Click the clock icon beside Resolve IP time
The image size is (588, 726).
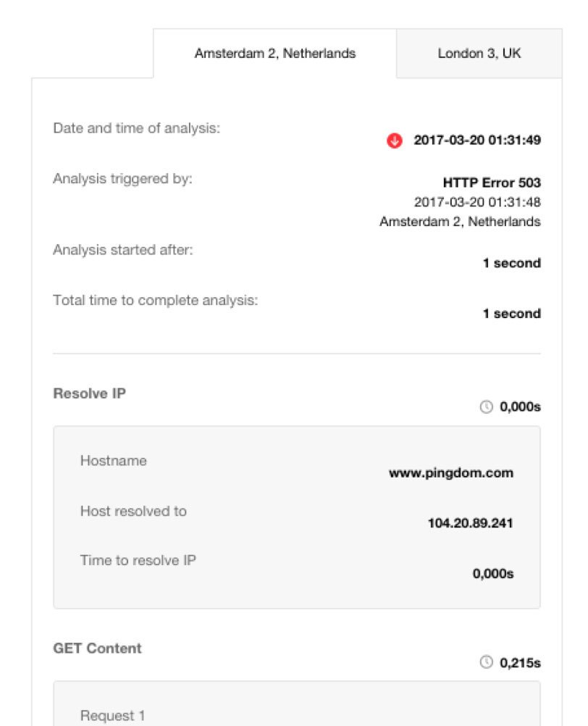tap(486, 408)
